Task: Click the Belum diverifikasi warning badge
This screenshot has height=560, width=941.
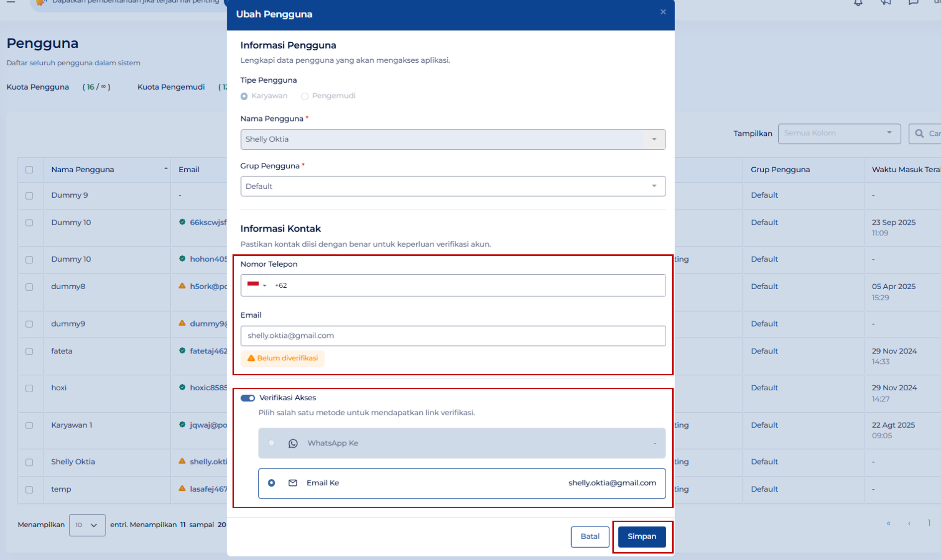Action: click(x=282, y=358)
